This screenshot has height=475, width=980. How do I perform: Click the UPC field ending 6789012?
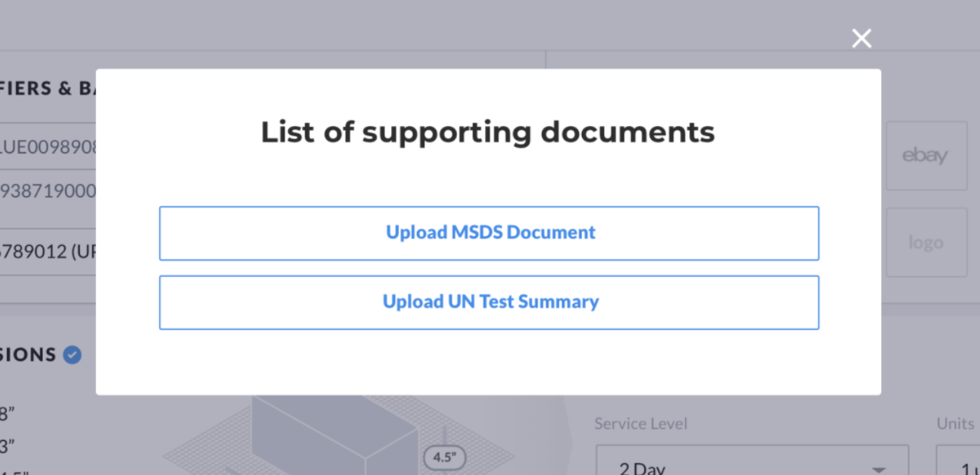tap(48, 252)
